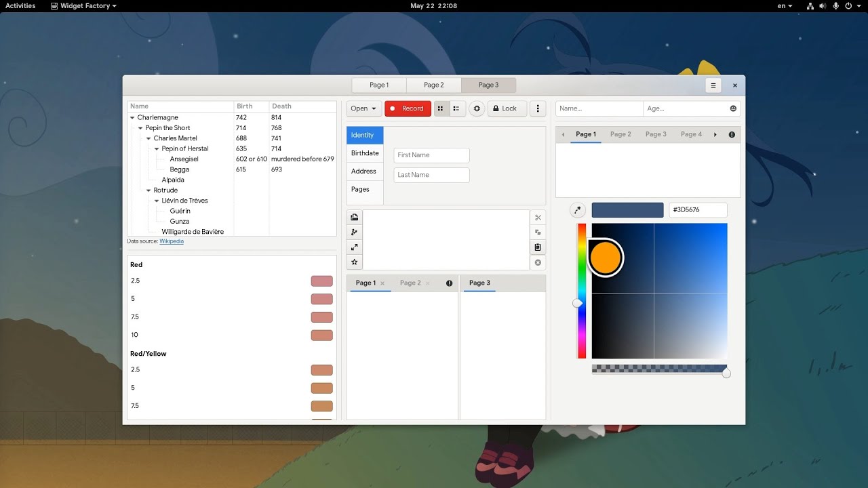This screenshot has height=488, width=868.
Task: Select Page 3 tab in bottom right notebook
Action: pyautogui.click(x=479, y=283)
